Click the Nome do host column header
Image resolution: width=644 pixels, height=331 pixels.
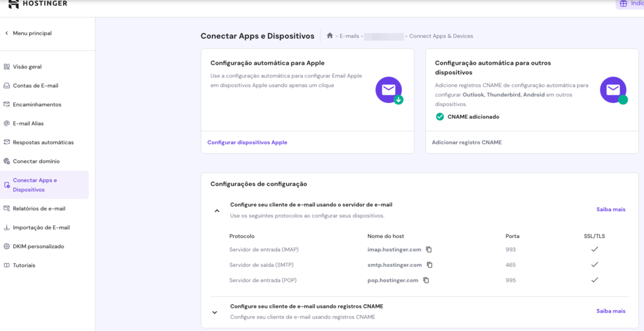(x=386, y=236)
